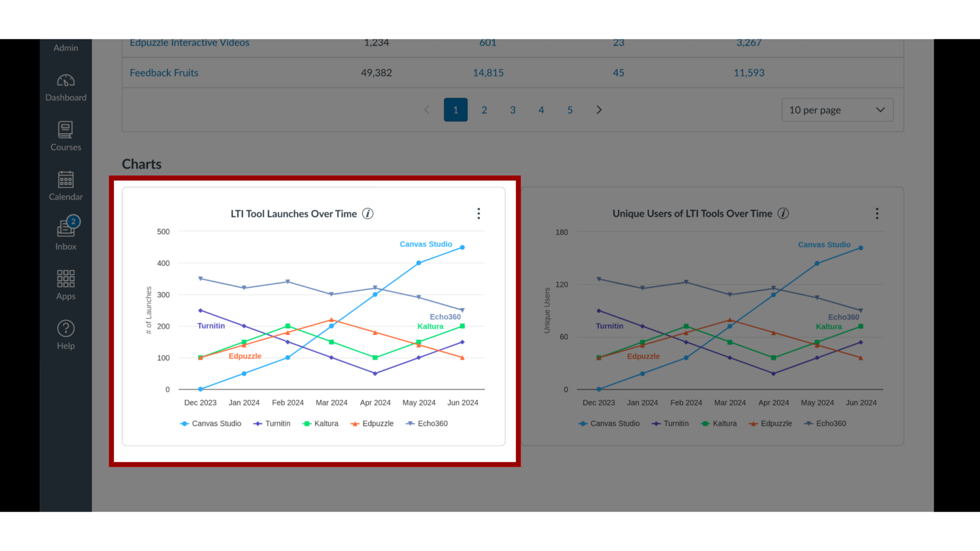Show info for Unique Users chart
The image size is (980, 551).
coord(783,214)
